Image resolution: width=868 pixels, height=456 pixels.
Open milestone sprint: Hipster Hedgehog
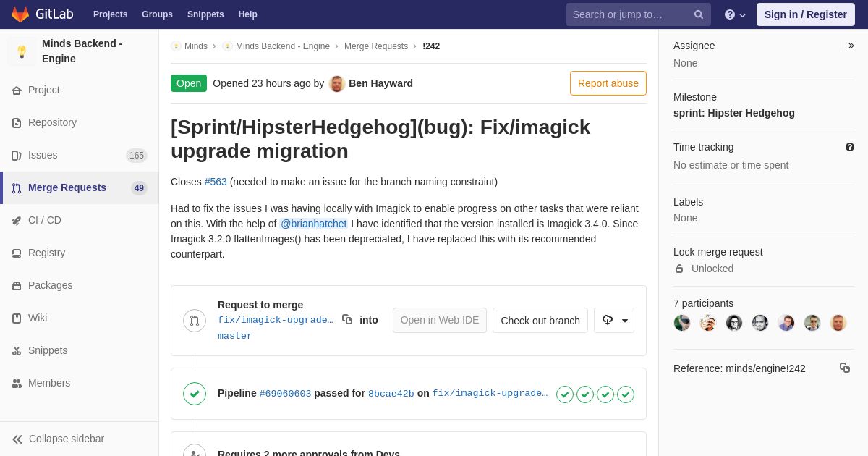click(734, 113)
